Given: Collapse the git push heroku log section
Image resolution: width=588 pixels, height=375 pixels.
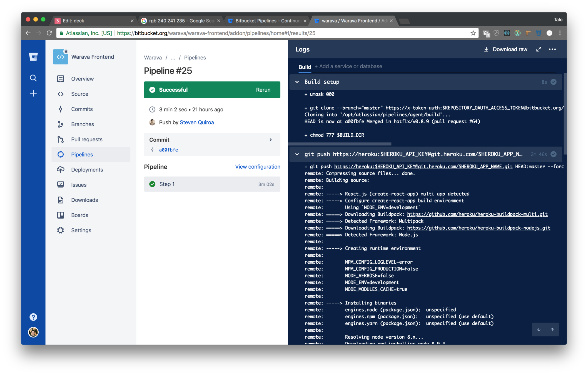Looking at the screenshot, I should coord(297,154).
